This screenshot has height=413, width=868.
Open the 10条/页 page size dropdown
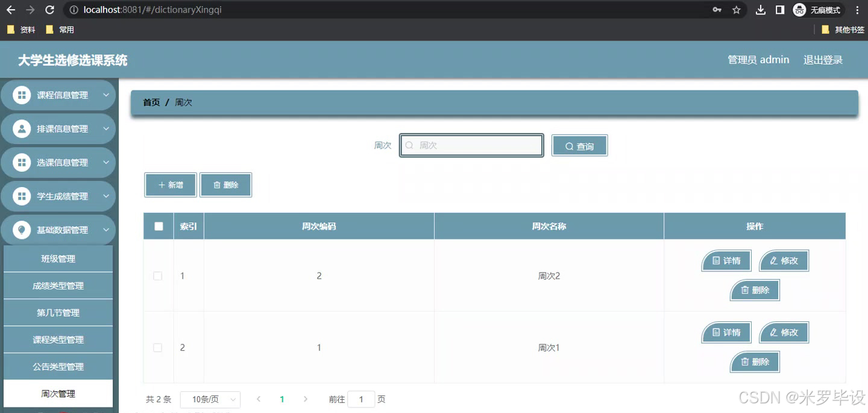click(210, 399)
